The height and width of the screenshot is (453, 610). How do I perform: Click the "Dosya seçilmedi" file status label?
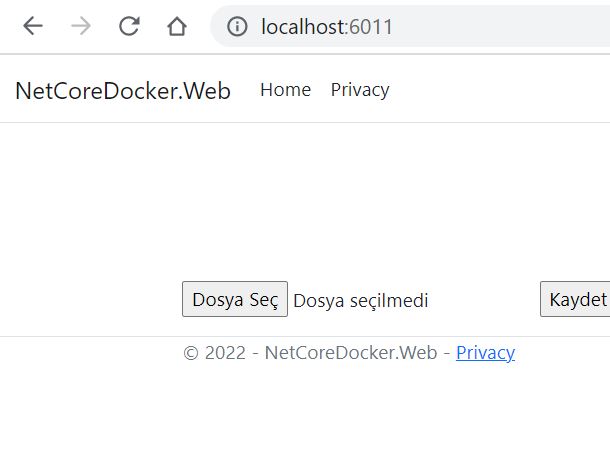(360, 300)
